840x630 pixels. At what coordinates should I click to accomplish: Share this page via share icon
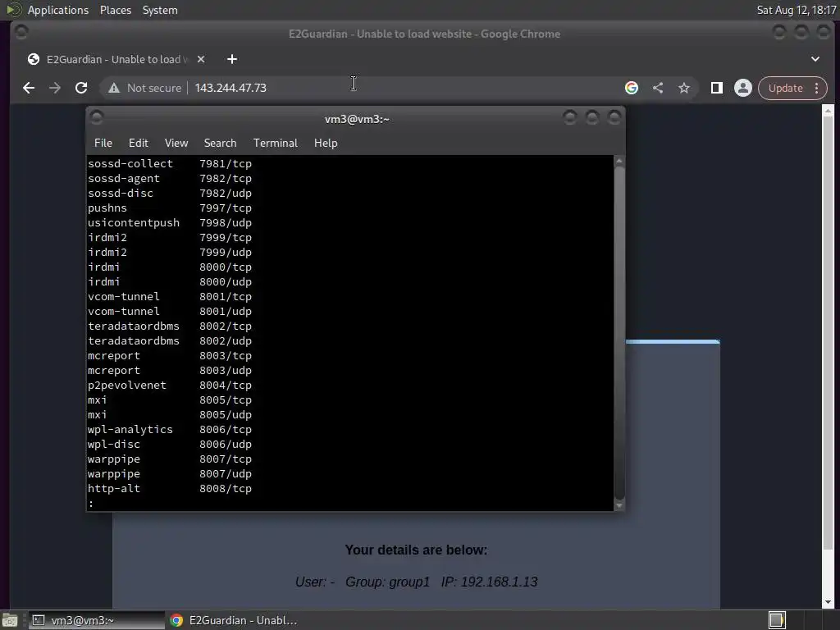658,88
